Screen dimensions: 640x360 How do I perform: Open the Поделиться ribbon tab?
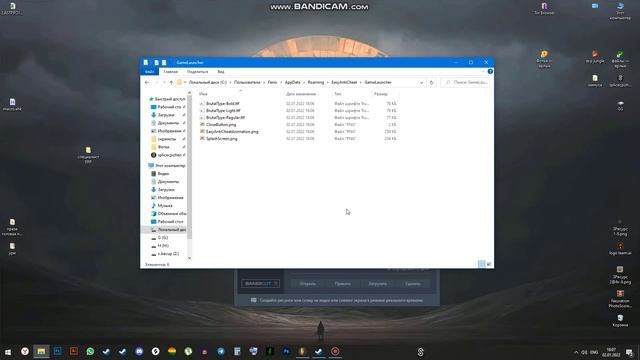[198, 72]
